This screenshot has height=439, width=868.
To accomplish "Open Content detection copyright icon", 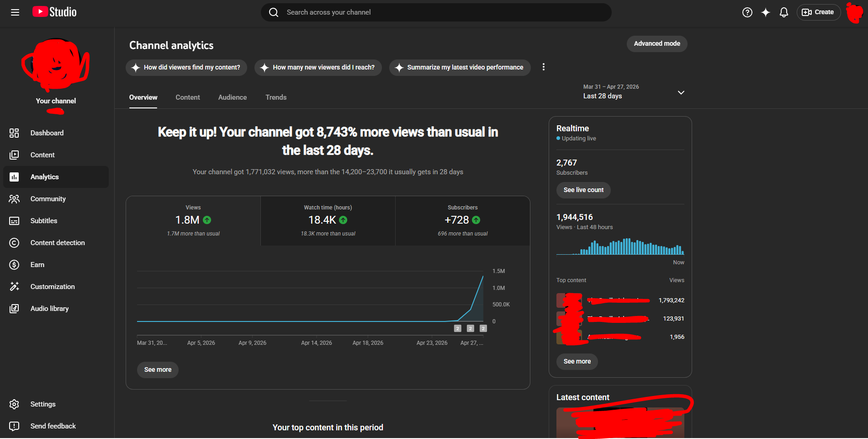I will tap(14, 243).
